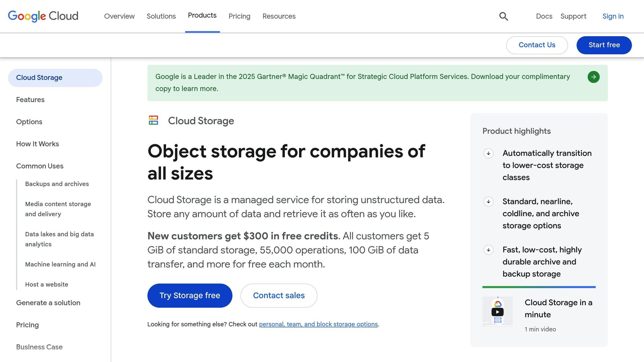644x362 pixels.
Task: Jump to How It Works section
Action: (37, 144)
